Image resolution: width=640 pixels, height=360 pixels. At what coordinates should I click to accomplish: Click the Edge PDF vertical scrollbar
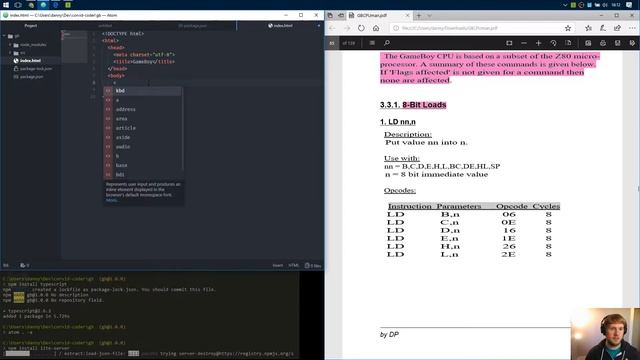(x=638, y=188)
